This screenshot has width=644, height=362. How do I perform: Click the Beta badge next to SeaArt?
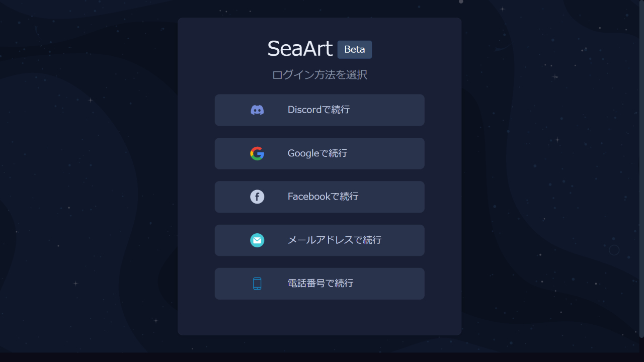(355, 50)
